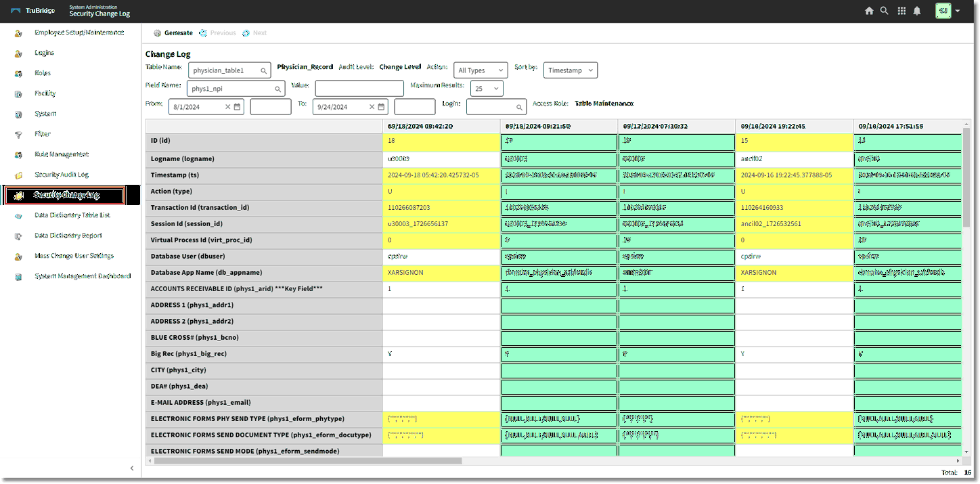Open Employee Setup/Maintenance in sidebar

coord(79,32)
